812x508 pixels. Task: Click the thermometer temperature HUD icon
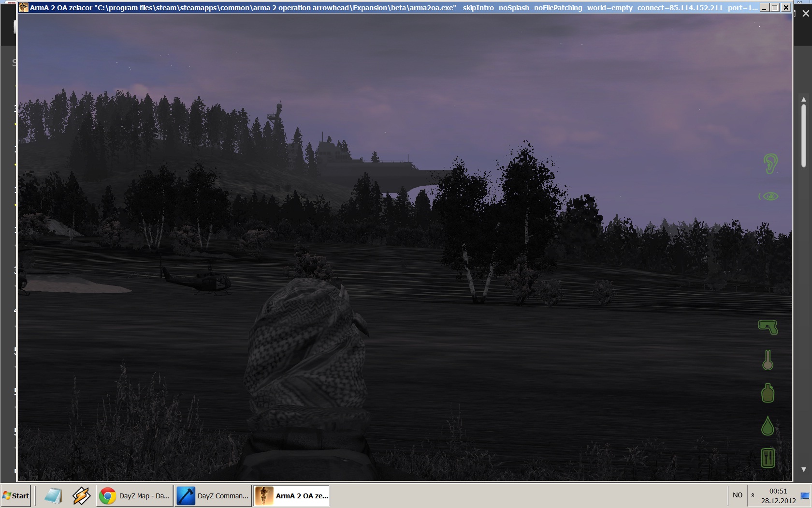768,360
